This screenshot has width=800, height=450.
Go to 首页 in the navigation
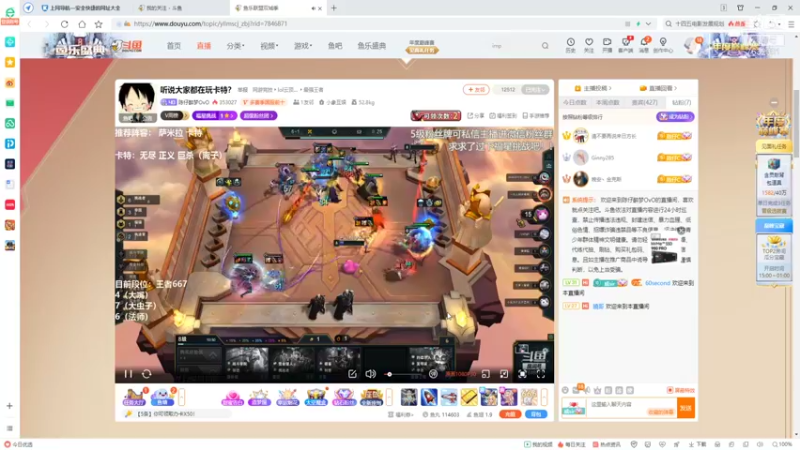[173, 45]
